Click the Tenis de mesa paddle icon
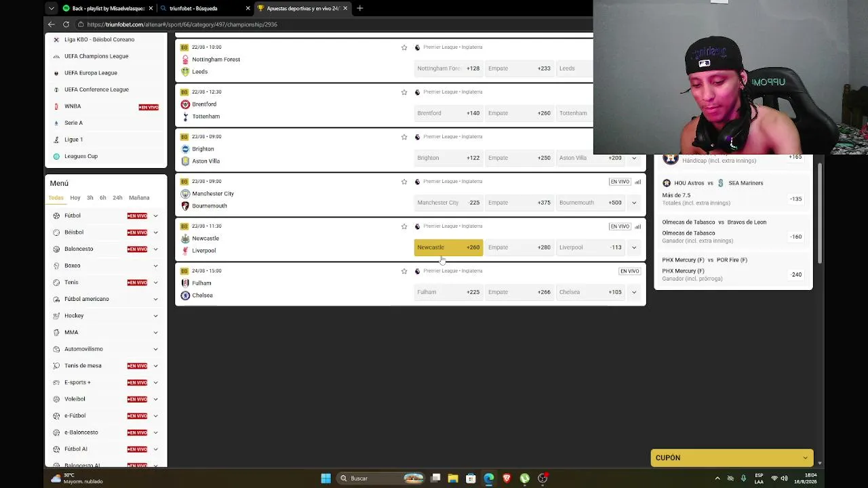868x488 pixels. coord(56,366)
